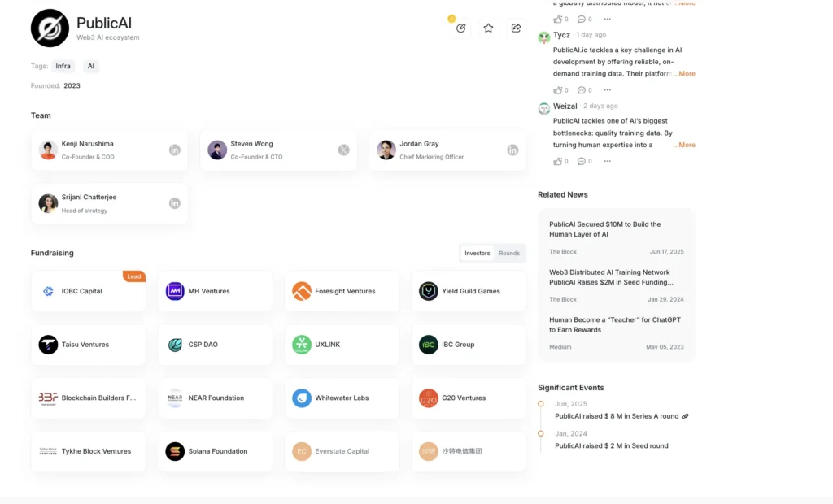Image resolution: width=833 pixels, height=504 pixels.
Task: Open Srijani Chatterjee's LinkedIn icon
Action: pyautogui.click(x=175, y=203)
